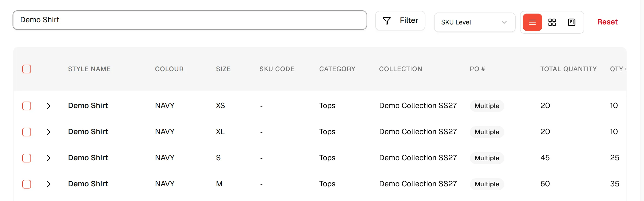Click size XL cell
Viewport: 644px width, 201px height.
pos(220,132)
